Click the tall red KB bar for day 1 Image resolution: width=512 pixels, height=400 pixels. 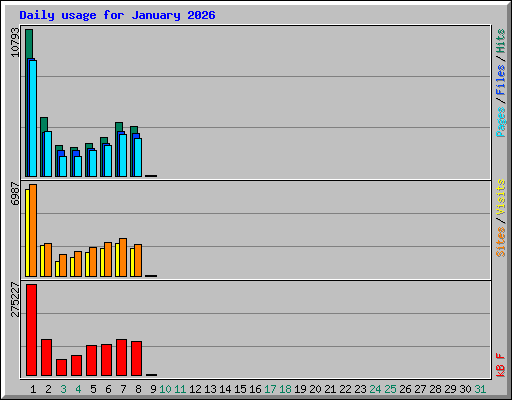point(31,330)
